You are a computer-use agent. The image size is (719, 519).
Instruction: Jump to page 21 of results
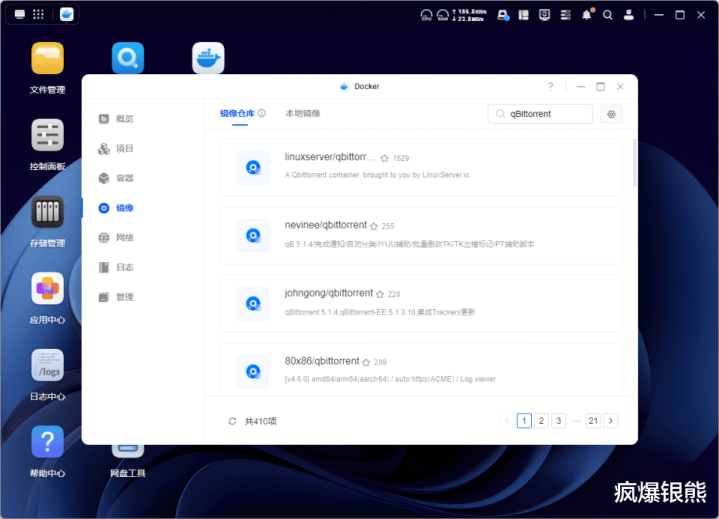[x=593, y=421]
